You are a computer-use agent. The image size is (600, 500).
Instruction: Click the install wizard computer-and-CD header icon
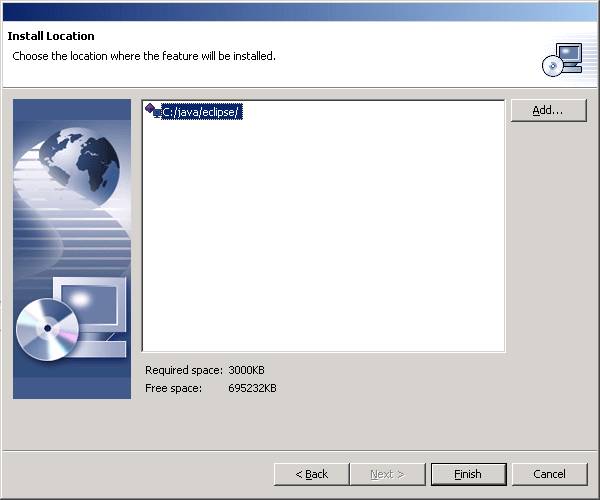click(561, 59)
